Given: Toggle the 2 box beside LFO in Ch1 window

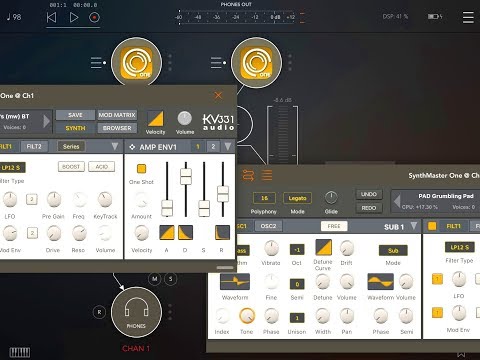Looking at the screenshot, I should [x=32, y=199].
